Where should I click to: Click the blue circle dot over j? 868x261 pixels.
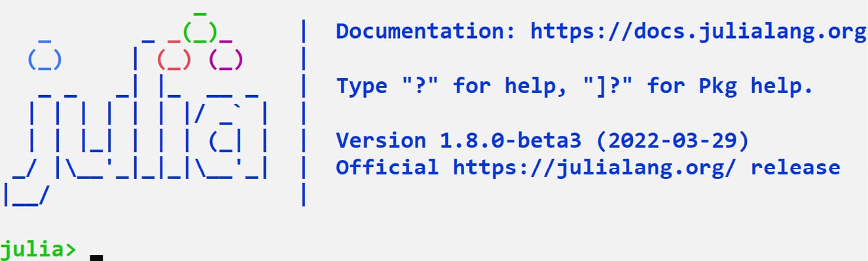click(45, 59)
